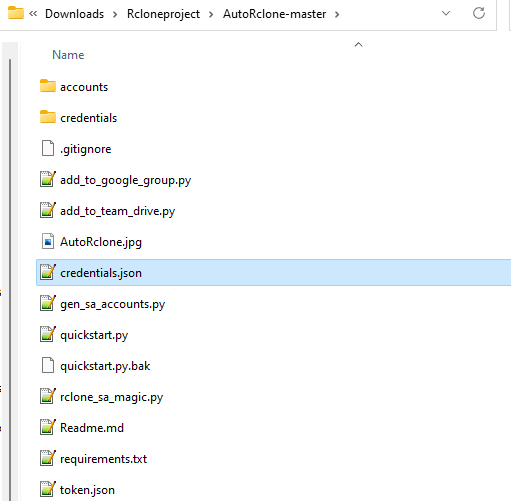Select token.json file name
Screen dimensions: 511x501
tap(87, 490)
